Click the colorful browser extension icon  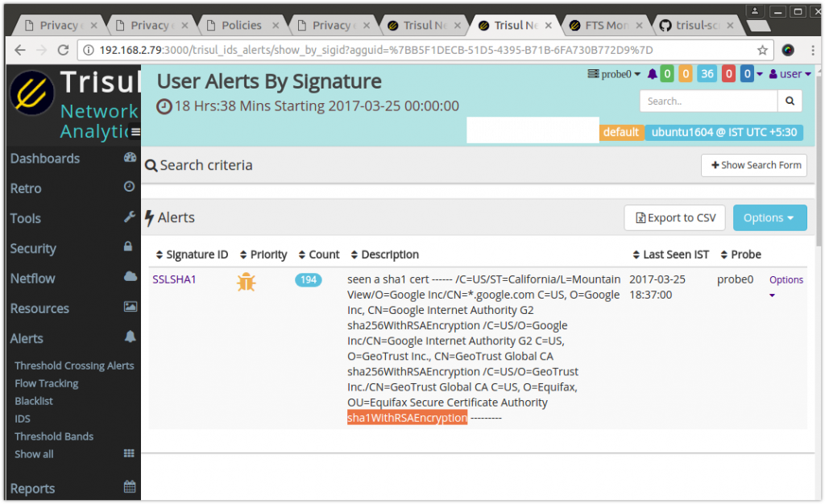pos(788,50)
